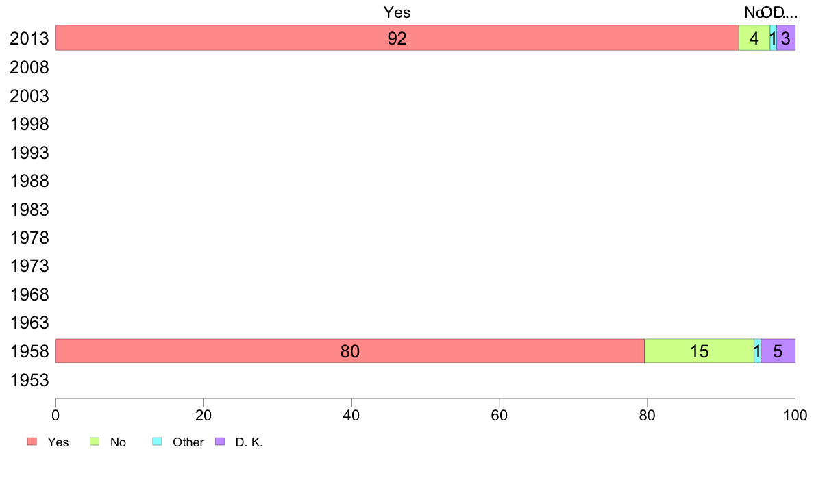Click the Other legend text label
The width and height of the screenshot is (814, 504).
[x=188, y=442]
